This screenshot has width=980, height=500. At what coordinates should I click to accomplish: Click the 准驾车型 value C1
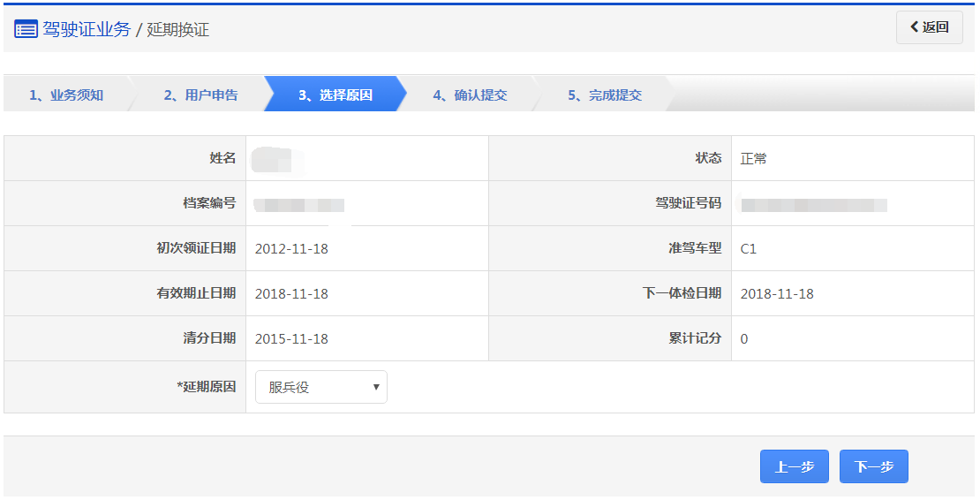[749, 249]
